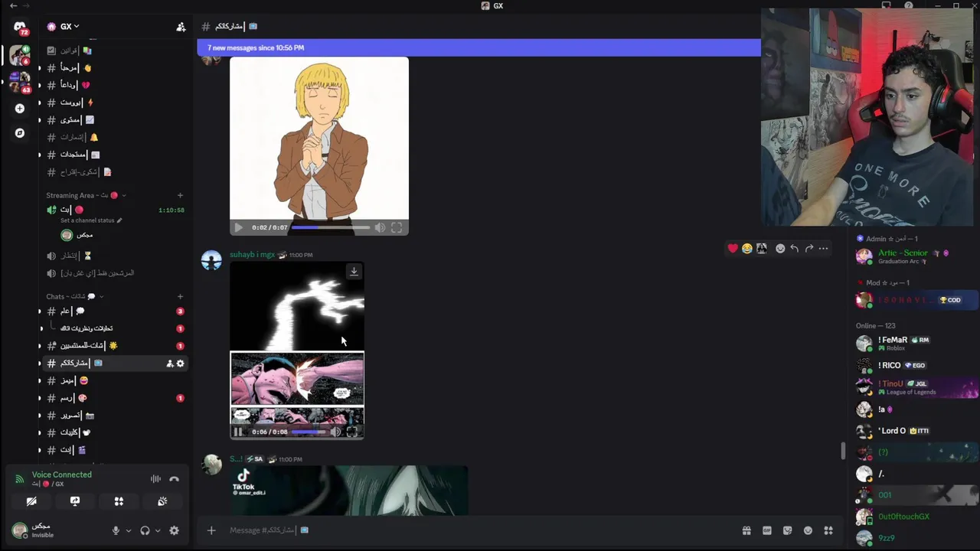Disconnect from voice with the hang-up icon
The height and width of the screenshot is (551, 980).
(174, 479)
